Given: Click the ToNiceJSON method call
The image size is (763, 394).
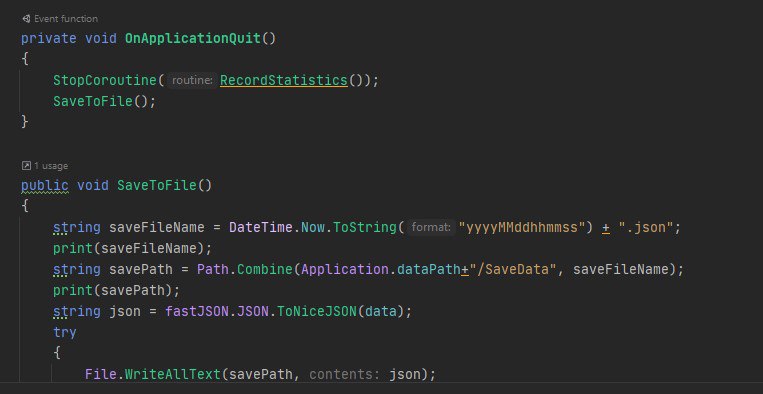Looking at the screenshot, I should 317,311.
